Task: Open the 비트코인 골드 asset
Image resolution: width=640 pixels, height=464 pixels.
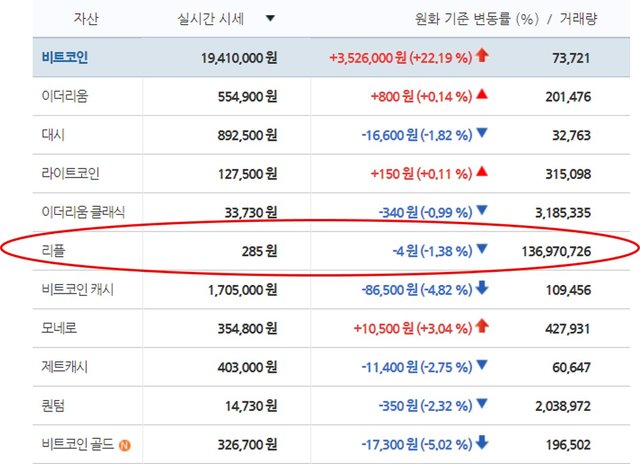Action: (78, 444)
